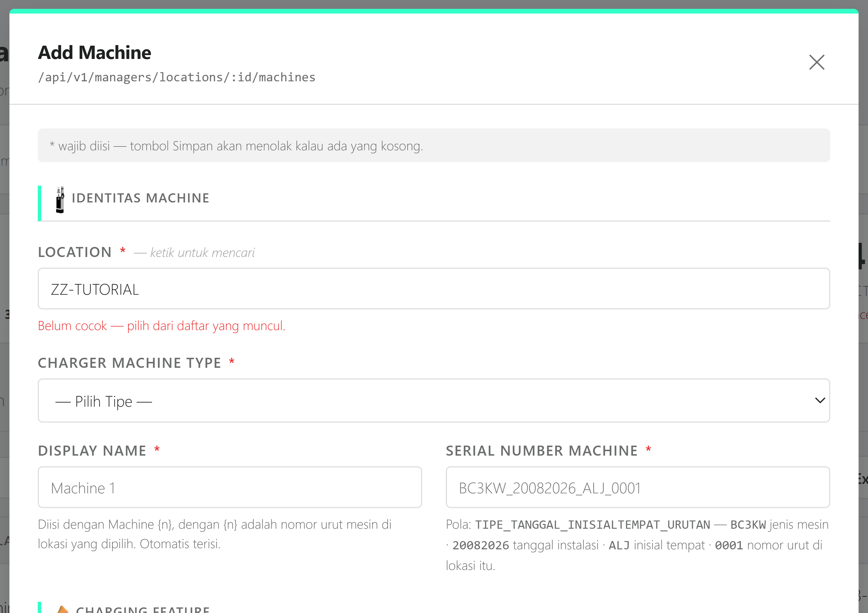Click the serial number pattern help text
The width and height of the screenshot is (868, 613).
pyautogui.click(x=637, y=545)
